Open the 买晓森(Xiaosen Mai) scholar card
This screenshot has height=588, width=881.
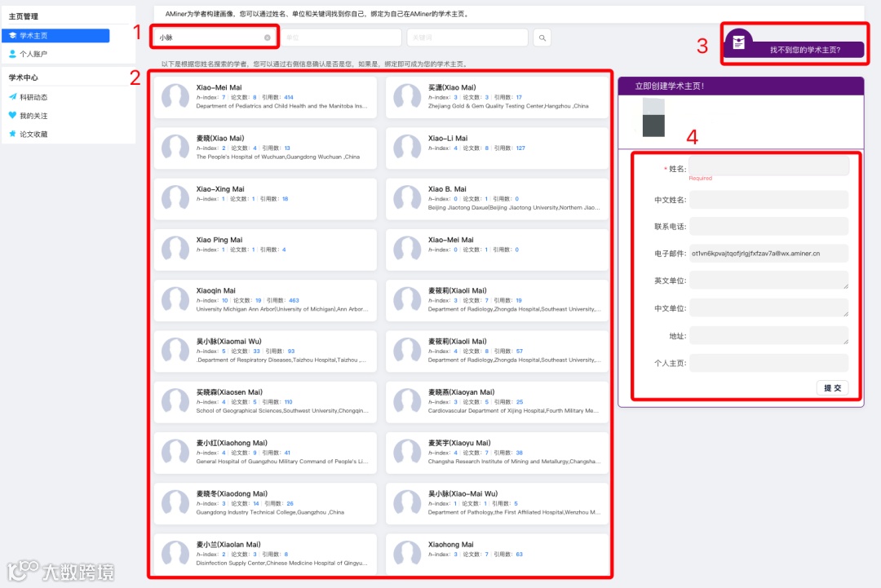coord(265,402)
